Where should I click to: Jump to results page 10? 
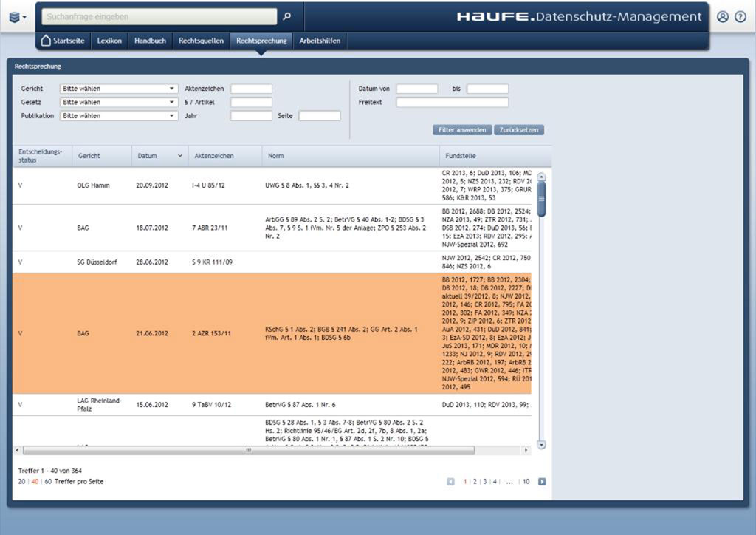click(526, 482)
